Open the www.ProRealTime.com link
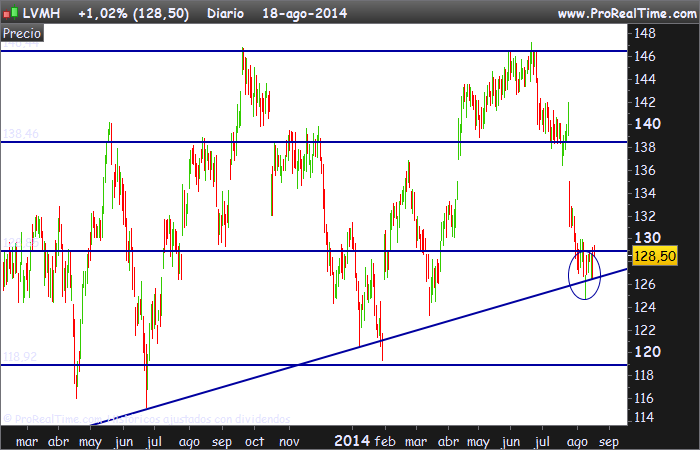This screenshot has height=450, width=700. pos(627,14)
